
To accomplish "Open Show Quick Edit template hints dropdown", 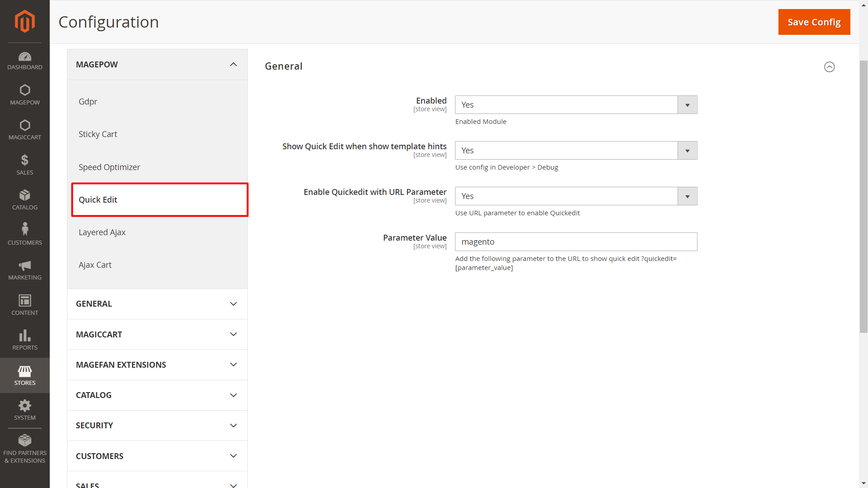I will [576, 151].
